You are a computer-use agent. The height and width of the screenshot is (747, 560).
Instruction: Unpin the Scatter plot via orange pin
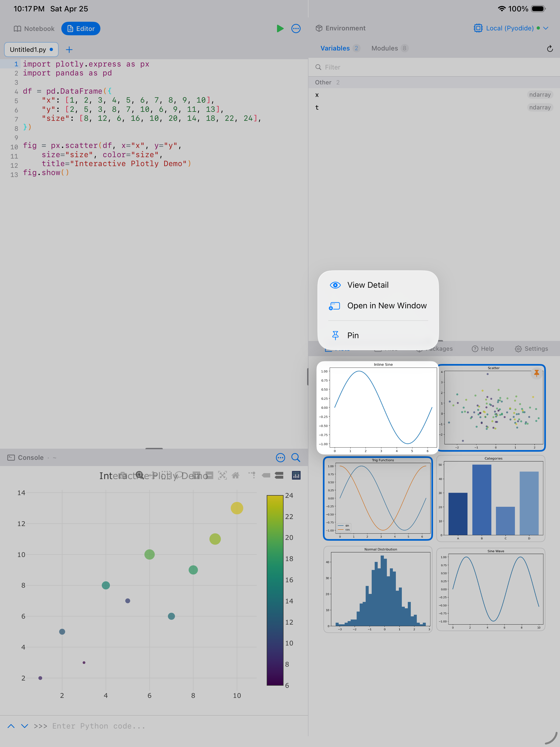536,373
